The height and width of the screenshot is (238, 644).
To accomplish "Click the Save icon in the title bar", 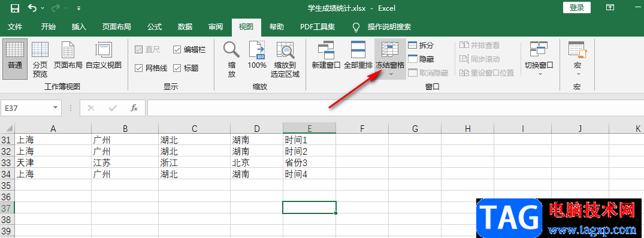I will click(x=14, y=8).
